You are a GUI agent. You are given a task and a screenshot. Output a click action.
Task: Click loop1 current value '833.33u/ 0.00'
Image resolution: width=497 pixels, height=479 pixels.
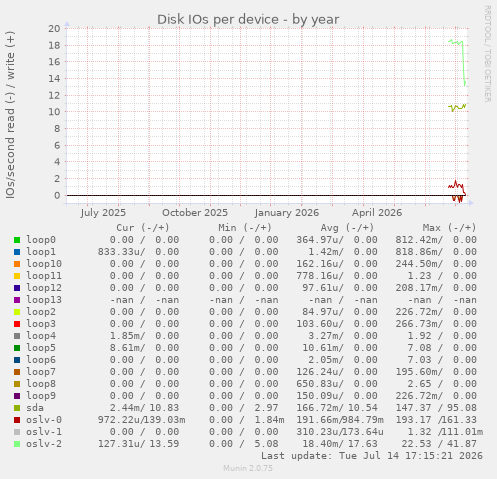pos(138,252)
